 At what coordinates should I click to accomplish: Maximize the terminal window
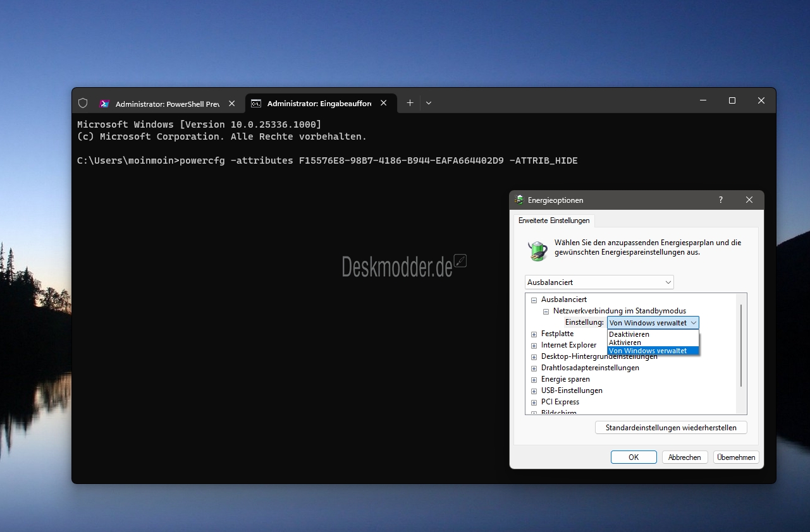click(x=732, y=100)
